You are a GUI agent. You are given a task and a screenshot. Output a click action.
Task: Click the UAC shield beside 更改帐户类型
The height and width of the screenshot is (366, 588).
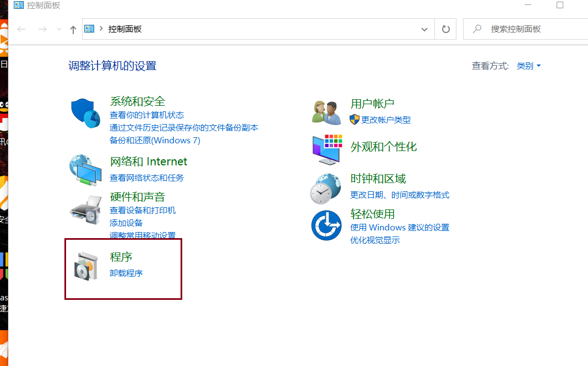(355, 120)
